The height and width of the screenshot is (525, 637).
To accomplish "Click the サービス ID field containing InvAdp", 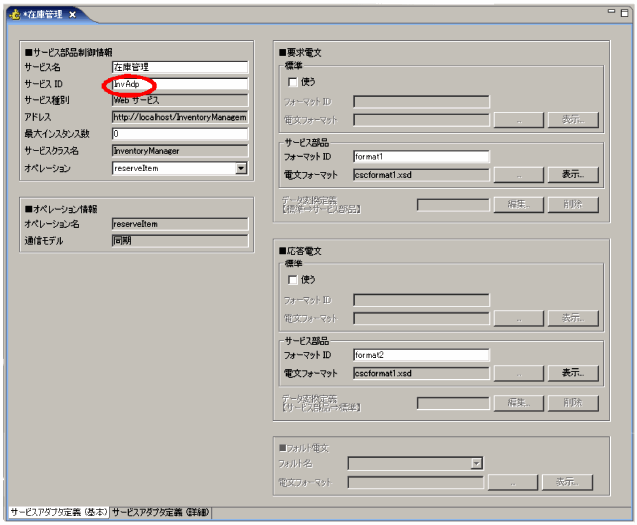I will point(180,84).
